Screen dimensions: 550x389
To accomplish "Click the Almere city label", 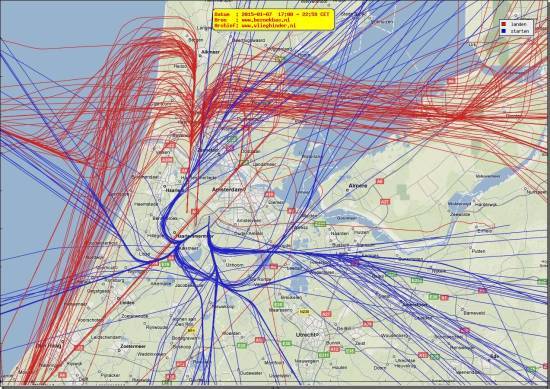I will coord(358,186).
